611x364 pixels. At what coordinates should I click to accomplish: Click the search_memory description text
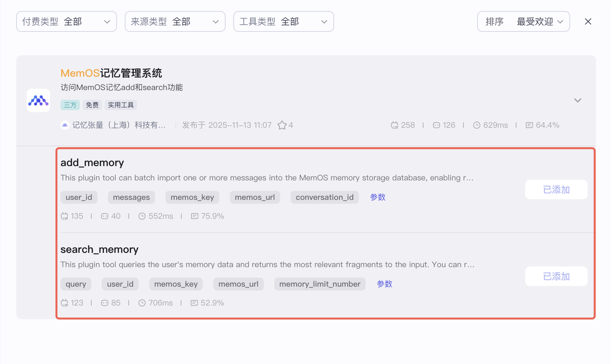click(267, 265)
